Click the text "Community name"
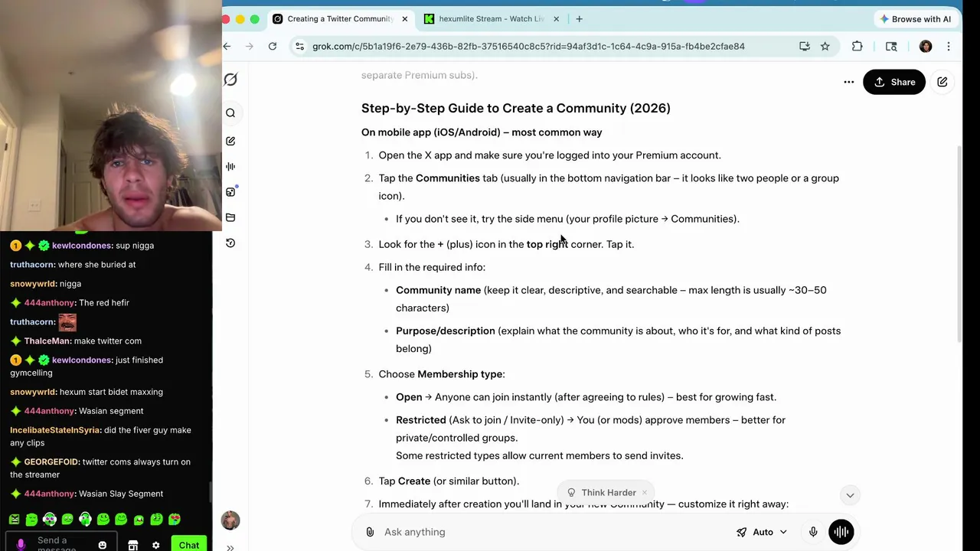Viewport: 980px width, 551px height. coord(438,290)
